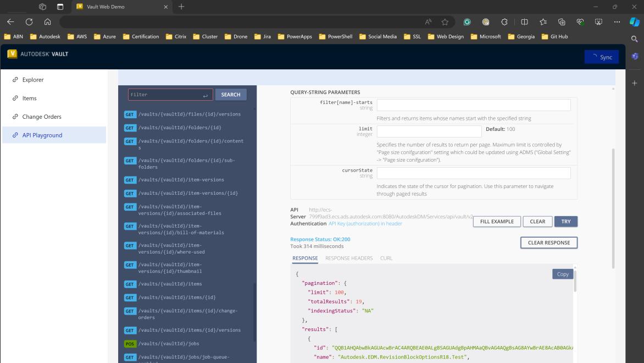
Task: Click the Sync button
Action: tap(601, 57)
